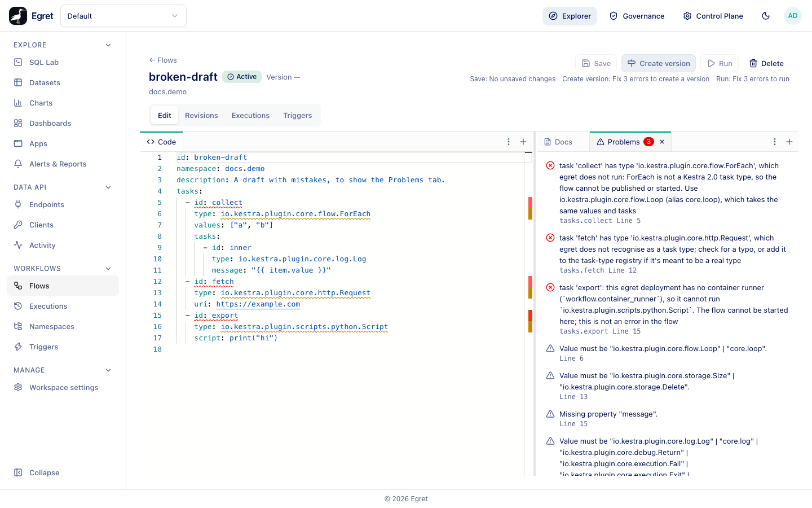Select the 'fetch' http.Request error entry
The image size is (812, 508).
click(667, 254)
